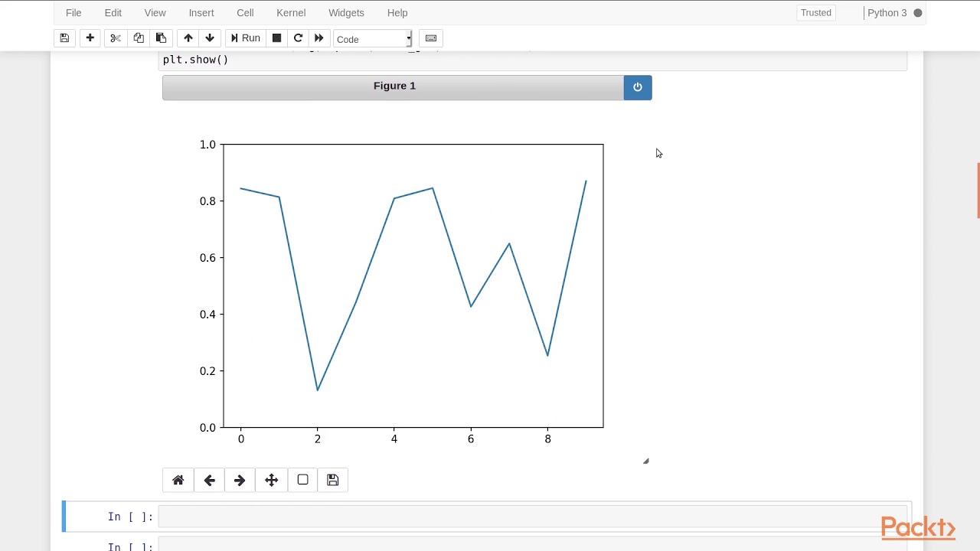
Task: Open the Kernel menu
Action: 291,12
